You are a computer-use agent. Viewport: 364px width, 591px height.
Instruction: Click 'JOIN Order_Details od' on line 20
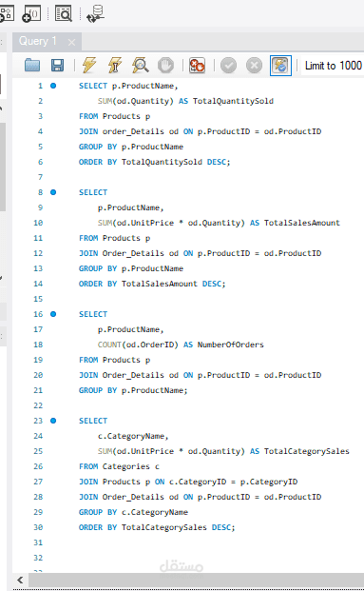pyautogui.click(x=128, y=375)
